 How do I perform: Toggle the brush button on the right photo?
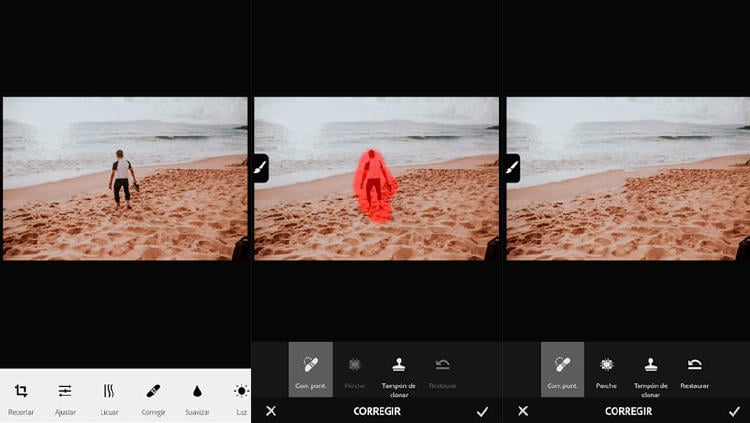(512, 168)
